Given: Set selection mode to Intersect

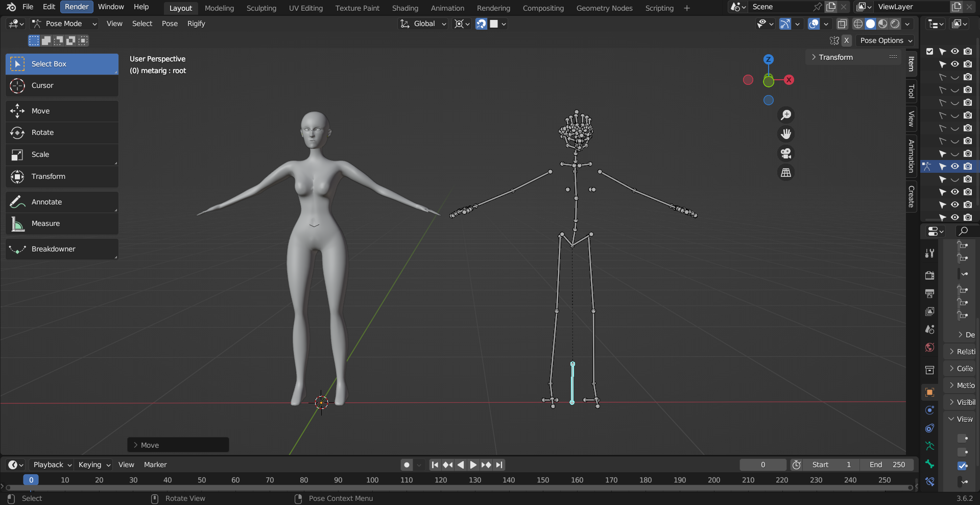Looking at the screenshot, I should tap(83, 40).
